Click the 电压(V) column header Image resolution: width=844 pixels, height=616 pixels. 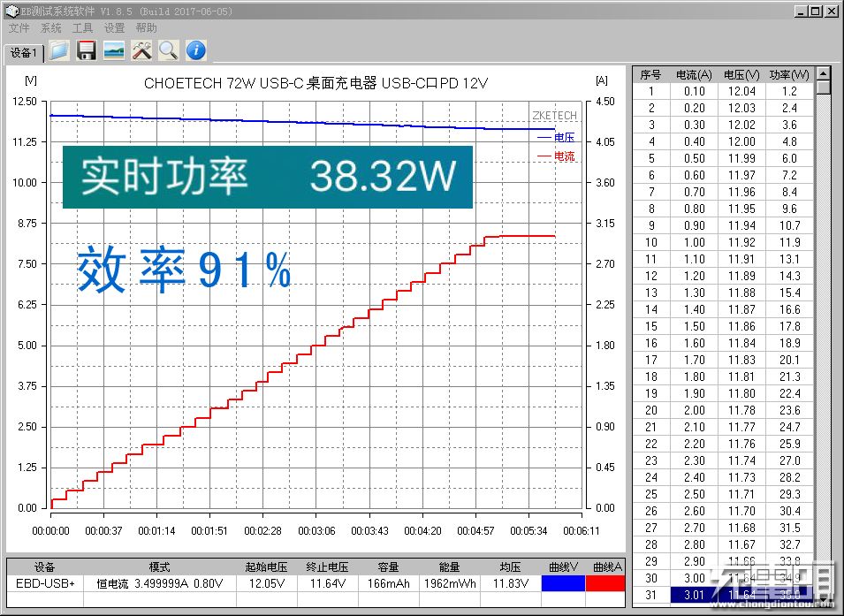pyautogui.click(x=741, y=75)
